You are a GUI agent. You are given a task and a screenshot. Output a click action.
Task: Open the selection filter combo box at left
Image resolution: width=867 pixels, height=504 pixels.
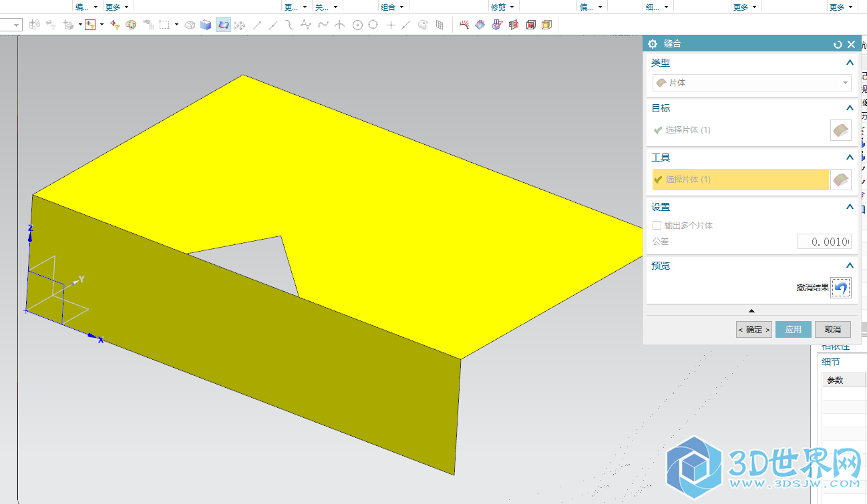click(x=11, y=25)
